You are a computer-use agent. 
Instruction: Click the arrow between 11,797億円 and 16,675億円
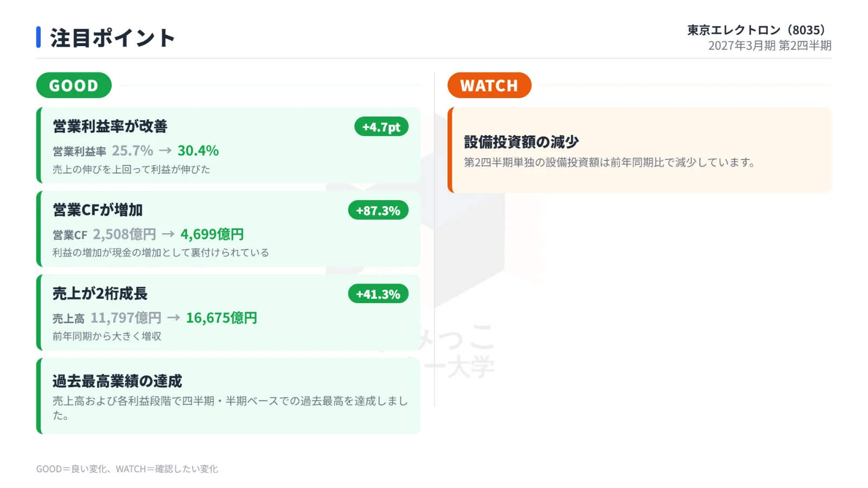point(174,318)
